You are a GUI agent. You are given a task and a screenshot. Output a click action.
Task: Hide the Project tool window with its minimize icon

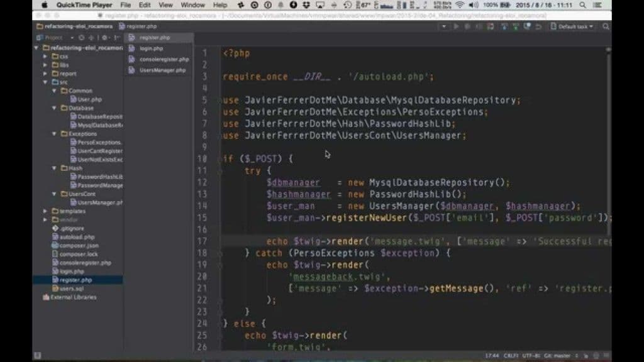[118, 37]
